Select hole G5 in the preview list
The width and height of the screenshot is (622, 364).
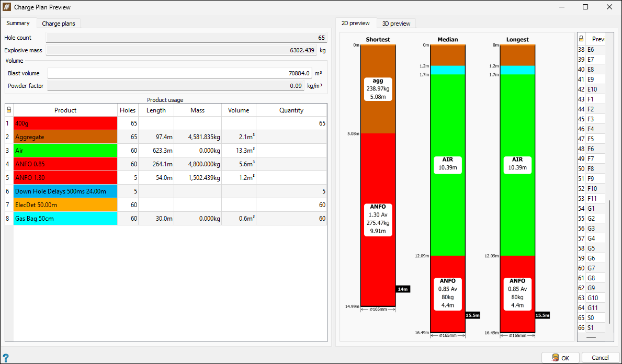click(591, 248)
